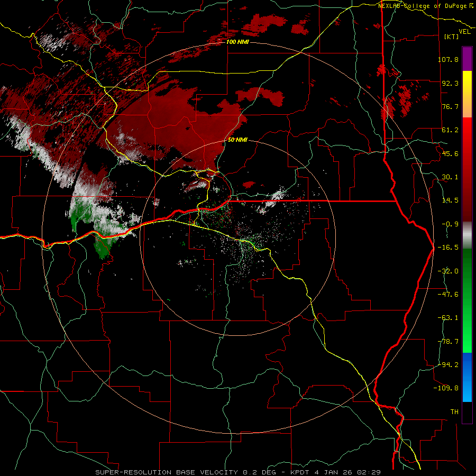Click the -0.9 value on the velocity scale

[x=450, y=224]
